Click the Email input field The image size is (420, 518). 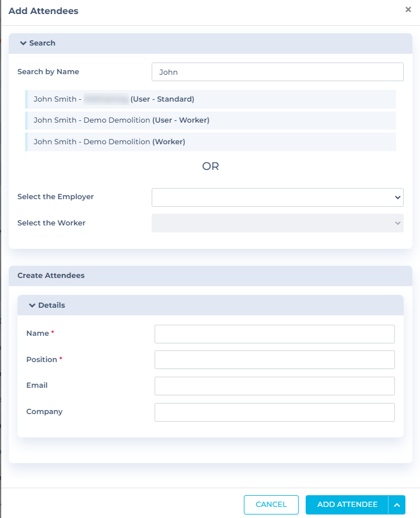[x=274, y=386]
